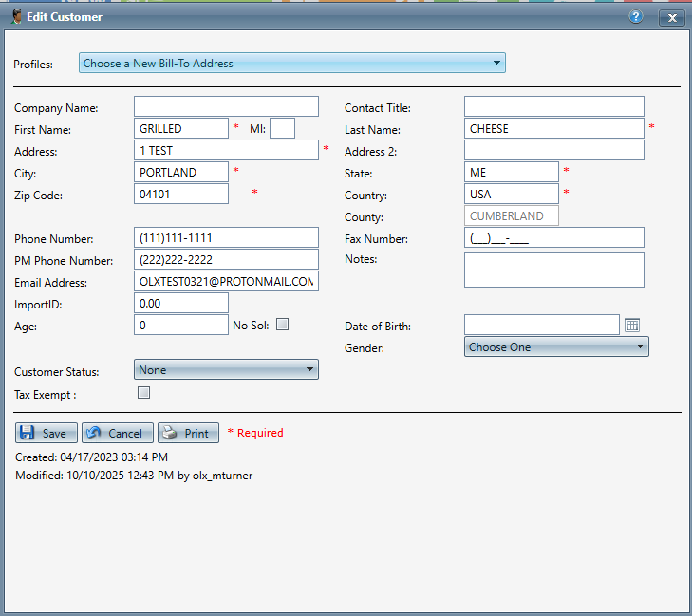
Task: Click the help question mark icon
Action: point(636,17)
